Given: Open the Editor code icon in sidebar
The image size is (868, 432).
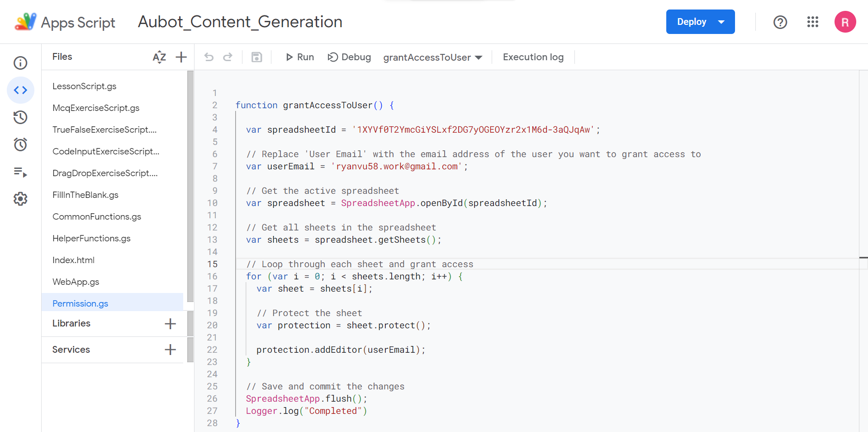Looking at the screenshot, I should coord(20,90).
